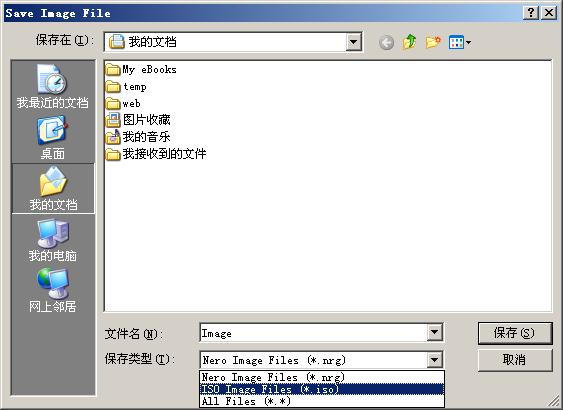Viewport: 563px width, 410px height.
Task: Create a new folder
Action: coord(433,42)
